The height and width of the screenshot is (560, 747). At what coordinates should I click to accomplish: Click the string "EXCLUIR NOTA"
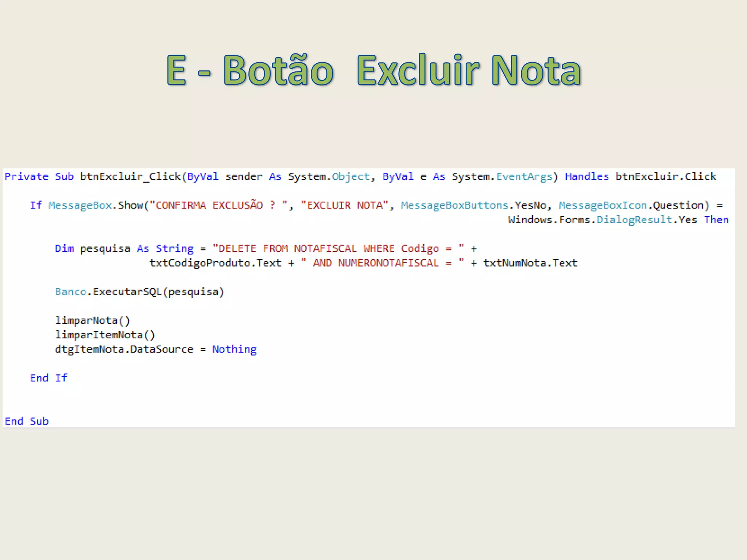[345, 205]
